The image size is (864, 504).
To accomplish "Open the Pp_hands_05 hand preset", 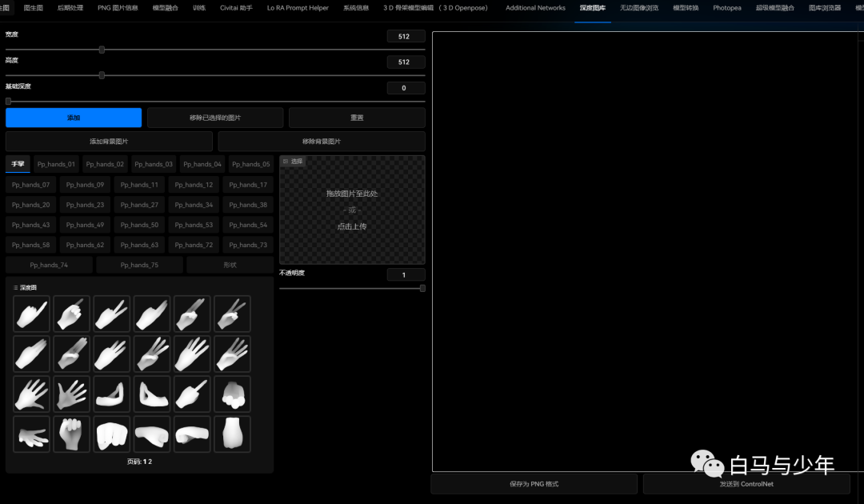I will point(250,164).
